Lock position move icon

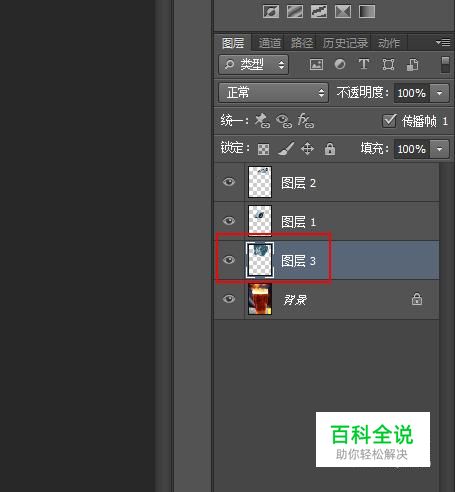[307, 149]
